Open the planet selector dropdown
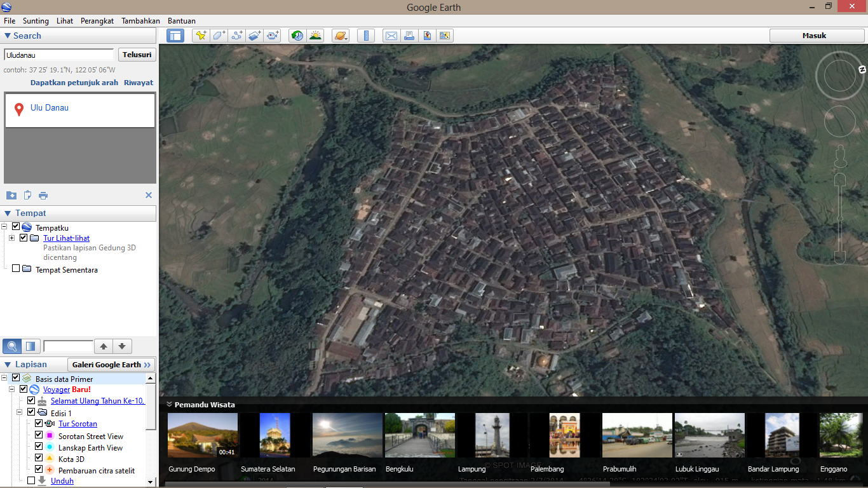868x488 pixels. 341,36
